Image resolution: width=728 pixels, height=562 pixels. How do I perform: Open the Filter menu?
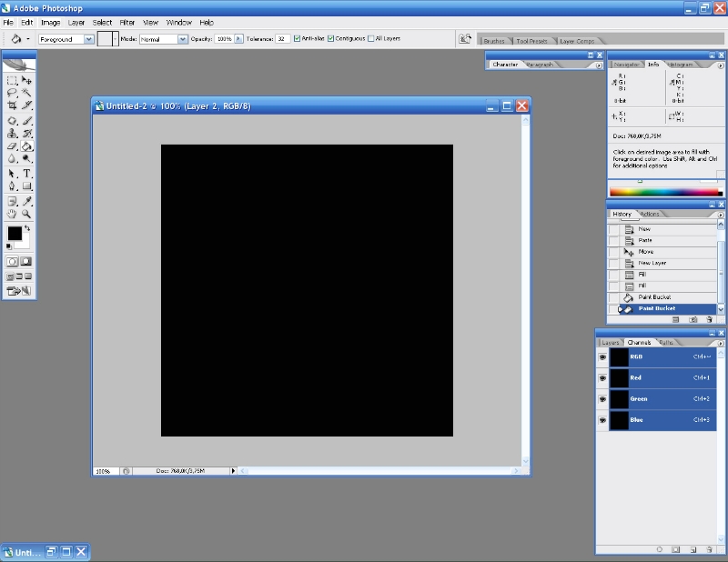tap(127, 22)
